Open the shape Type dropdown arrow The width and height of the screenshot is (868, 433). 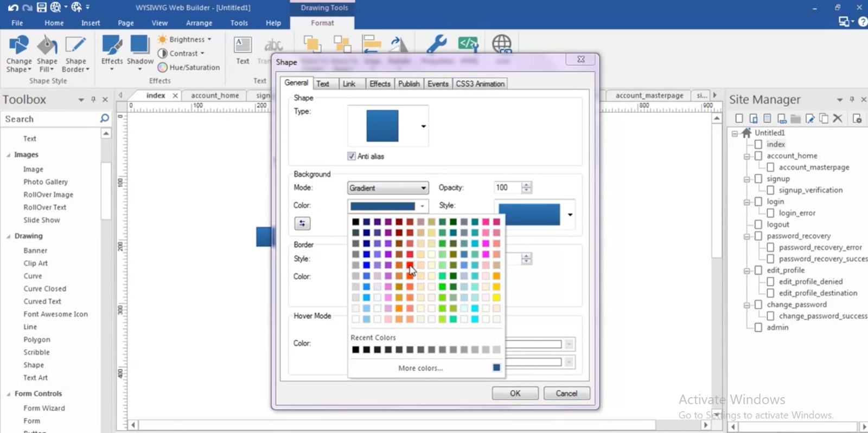tap(423, 126)
